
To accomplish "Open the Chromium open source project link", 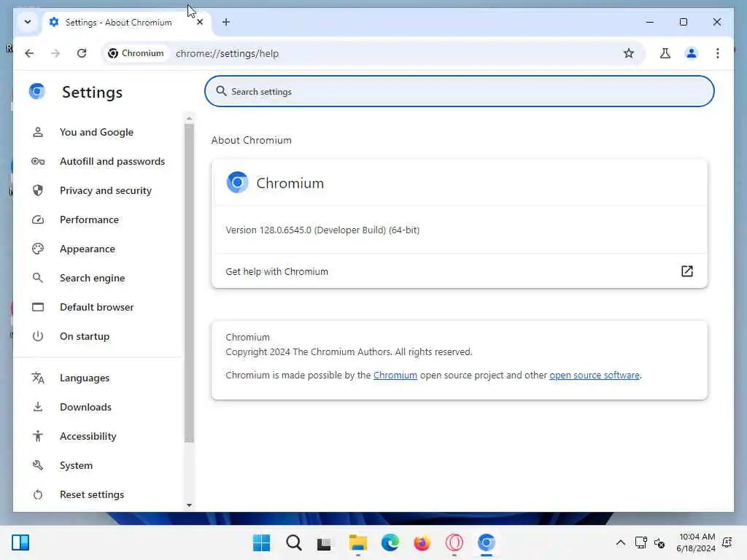I will [x=395, y=376].
